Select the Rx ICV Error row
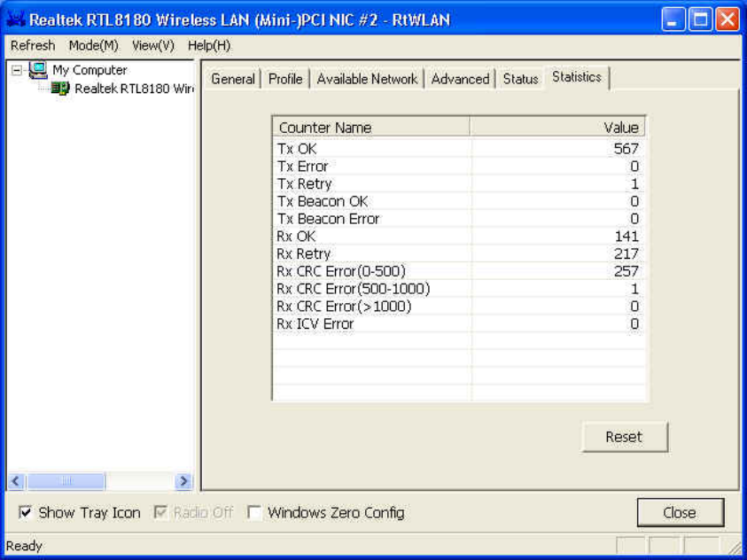Screen dimensions: 747x560 click(459, 323)
